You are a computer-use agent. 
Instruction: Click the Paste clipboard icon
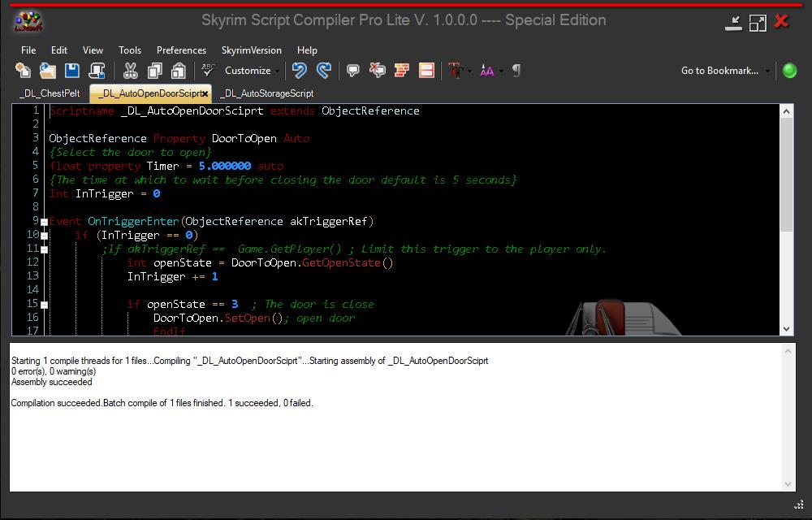coord(179,71)
